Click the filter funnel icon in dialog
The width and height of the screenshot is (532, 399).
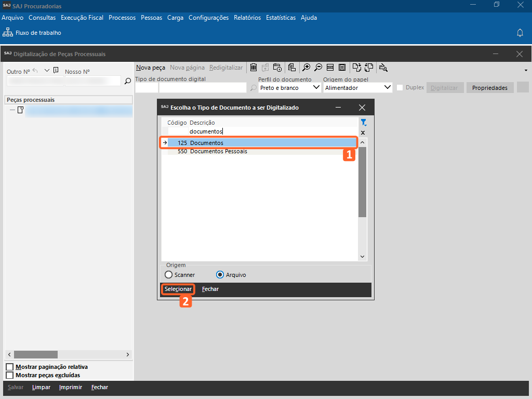(364, 123)
